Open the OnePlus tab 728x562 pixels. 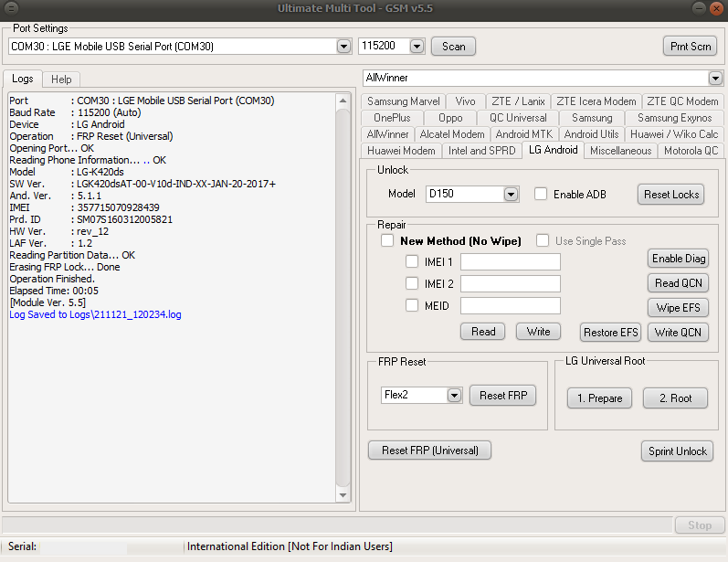point(392,118)
